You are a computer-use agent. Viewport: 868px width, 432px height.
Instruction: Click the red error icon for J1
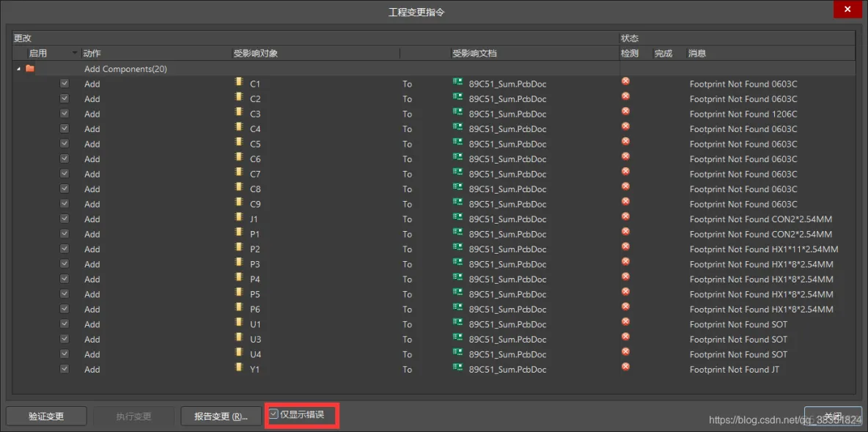click(625, 216)
